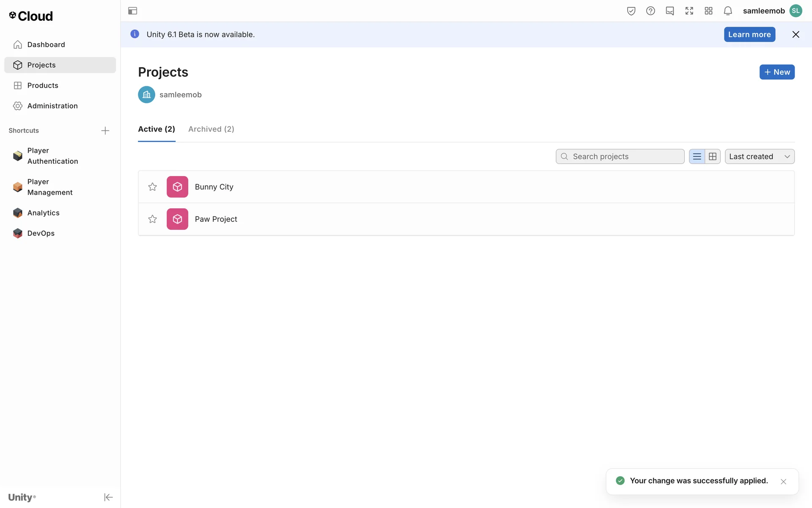Switch to grid view layout
Screen dimensions: 812x508
(x=713, y=157)
